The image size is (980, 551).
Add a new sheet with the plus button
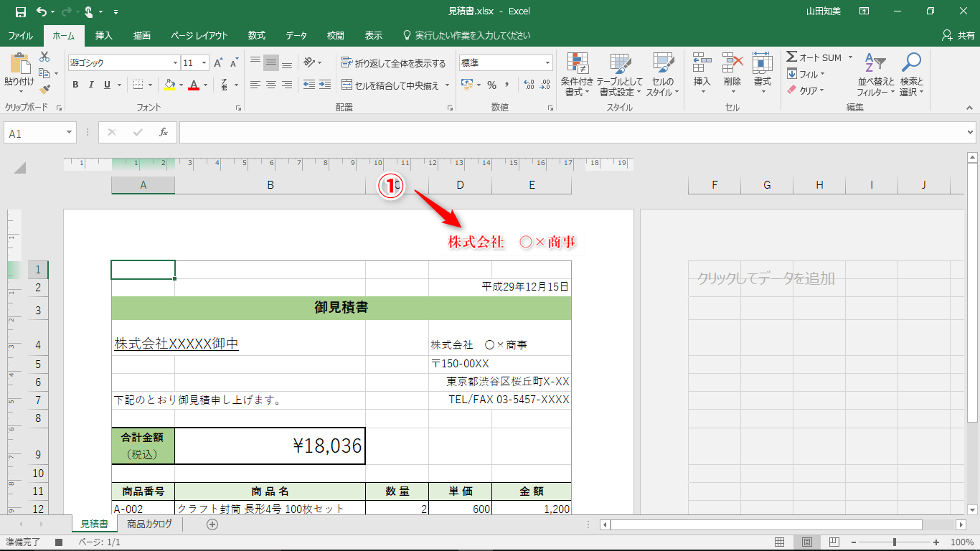(212, 524)
